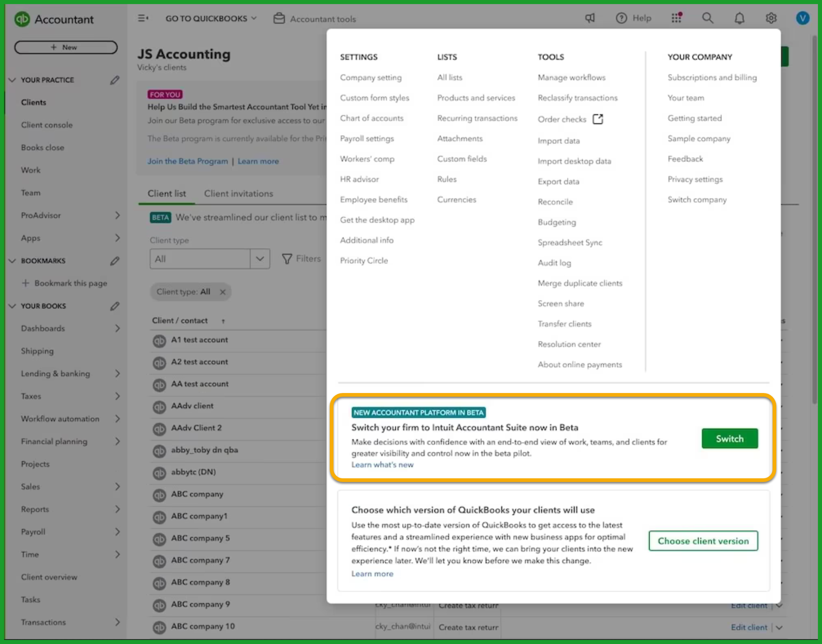Click Learn more under Choose client version
This screenshot has height=644, width=822.
click(x=372, y=573)
